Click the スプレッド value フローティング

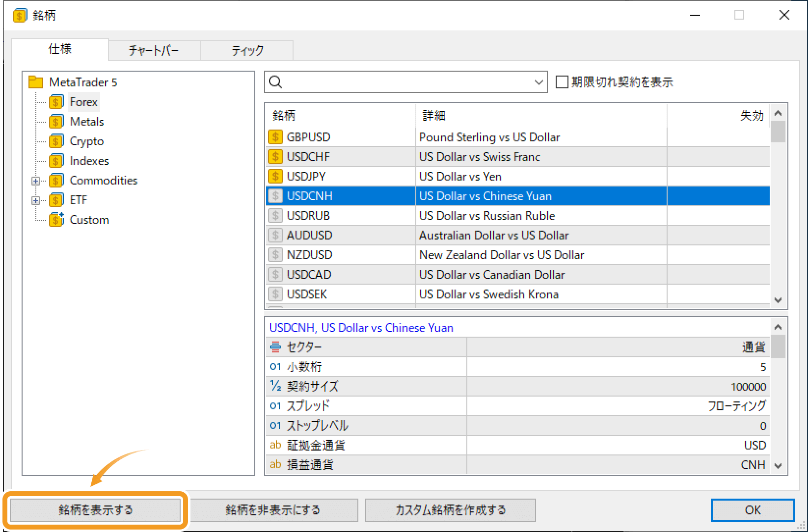click(x=736, y=406)
